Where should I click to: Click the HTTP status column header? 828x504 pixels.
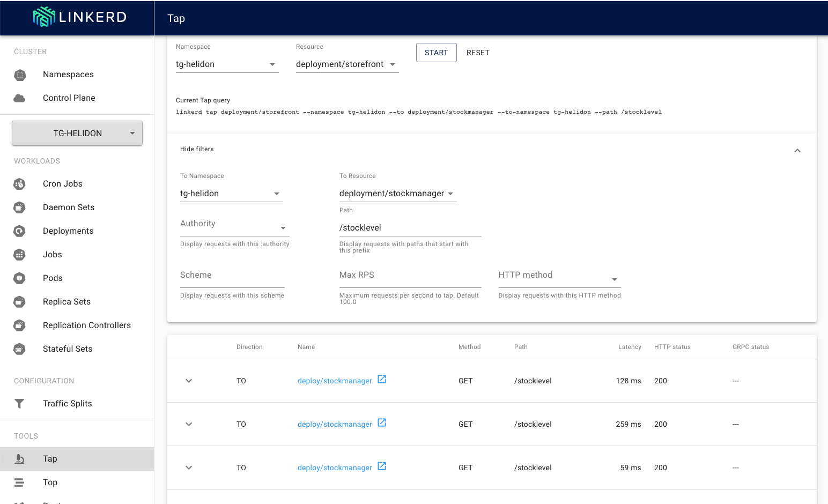672,347
